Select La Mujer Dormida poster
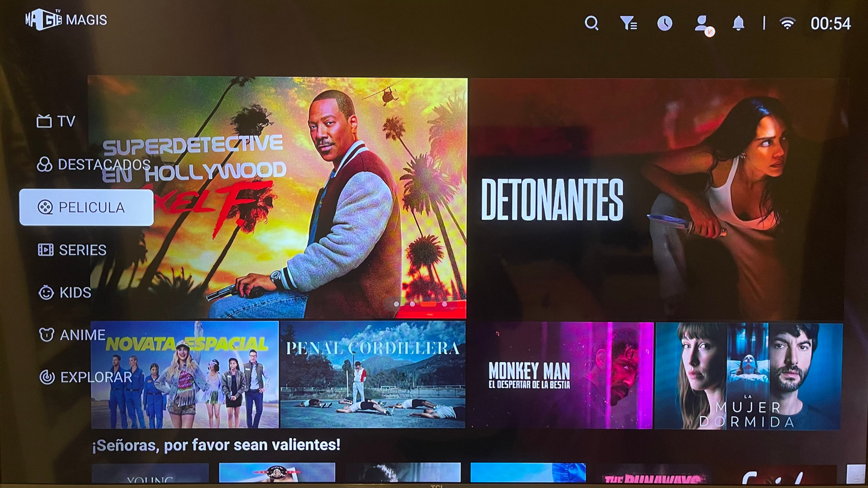868x488 pixels. click(748, 376)
